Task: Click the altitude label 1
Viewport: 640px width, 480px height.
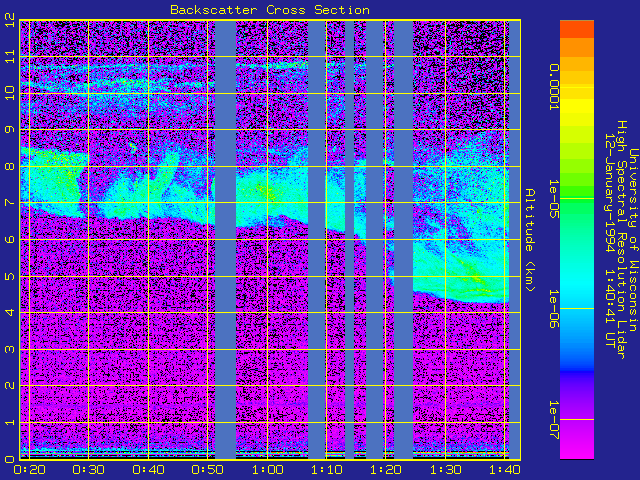Action: [10, 422]
